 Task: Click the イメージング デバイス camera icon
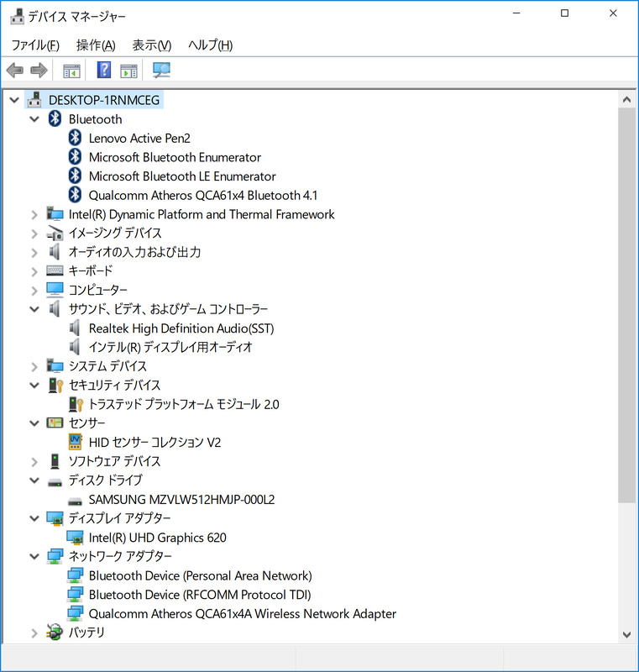(x=55, y=233)
